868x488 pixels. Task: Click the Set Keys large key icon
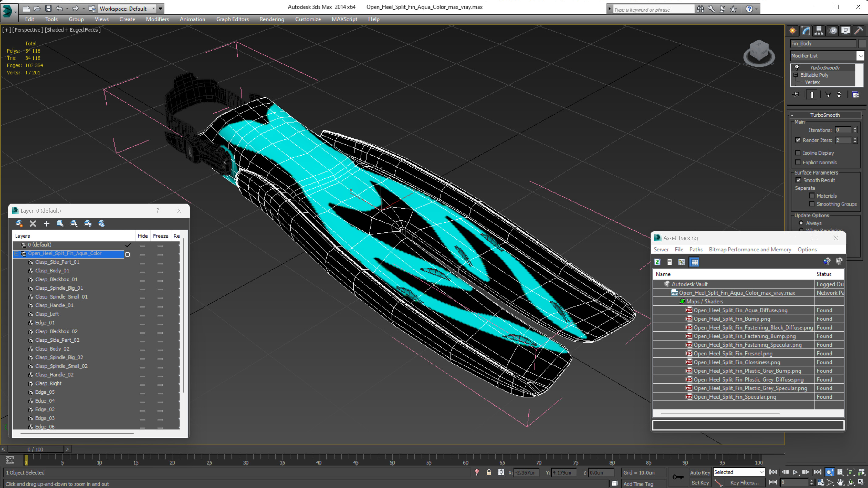[678, 477]
